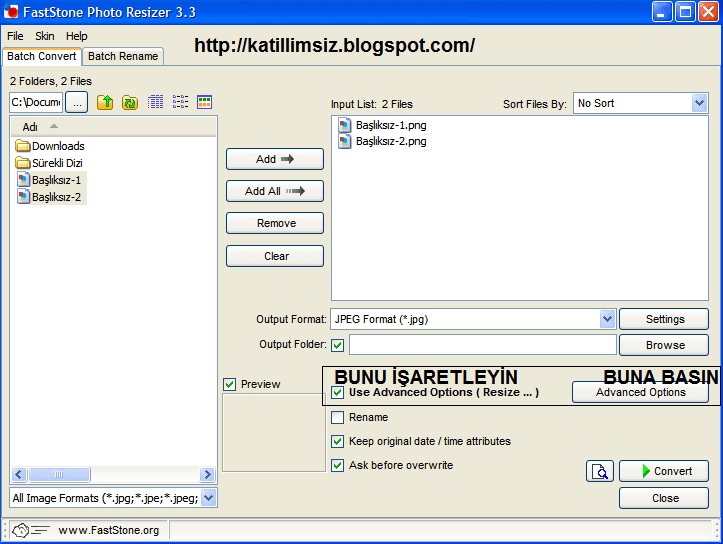This screenshot has width=723, height=544.
Task: Enable the Rename checkbox
Action: click(x=338, y=417)
